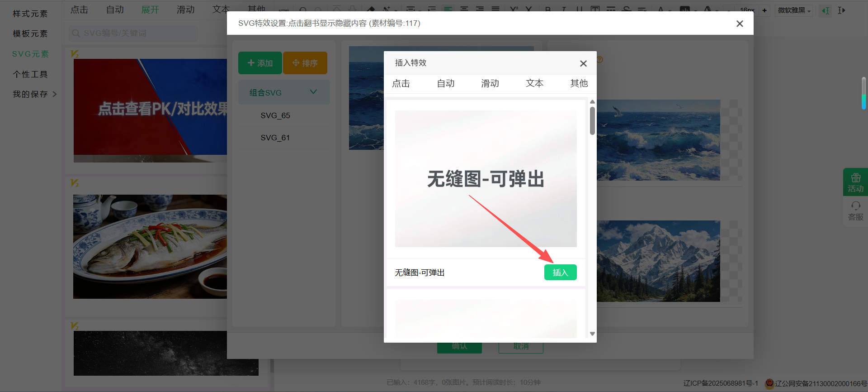Close the 插入特效 dialog

pyautogui.click(x=583, y=64)
